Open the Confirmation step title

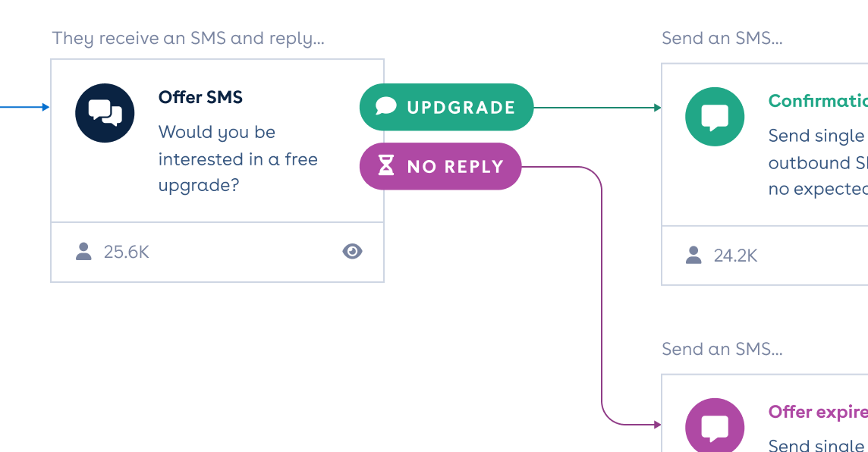[817, 101]
